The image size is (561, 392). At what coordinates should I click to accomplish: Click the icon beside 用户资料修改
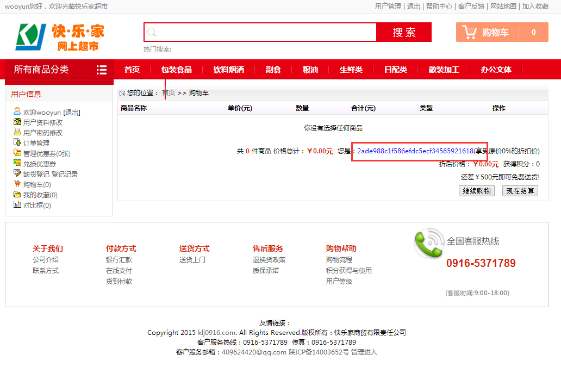(17, 122)
